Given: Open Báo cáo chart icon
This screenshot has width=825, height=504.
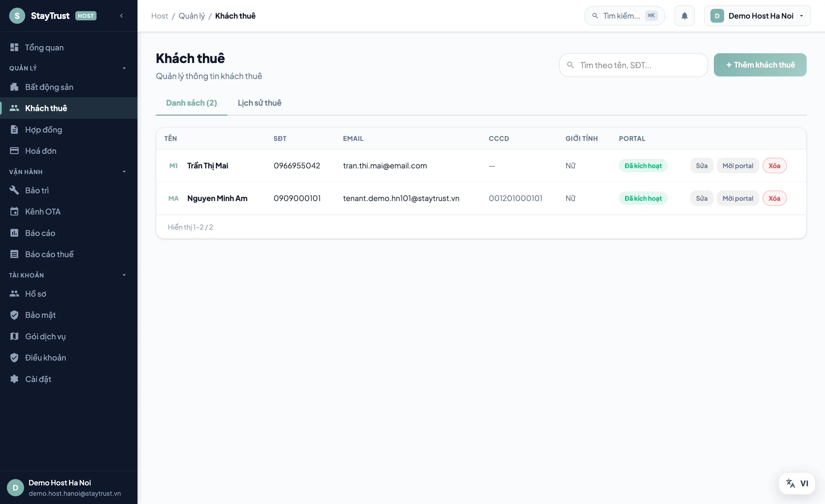Looking at the screenshot, I should coord(14,233).
